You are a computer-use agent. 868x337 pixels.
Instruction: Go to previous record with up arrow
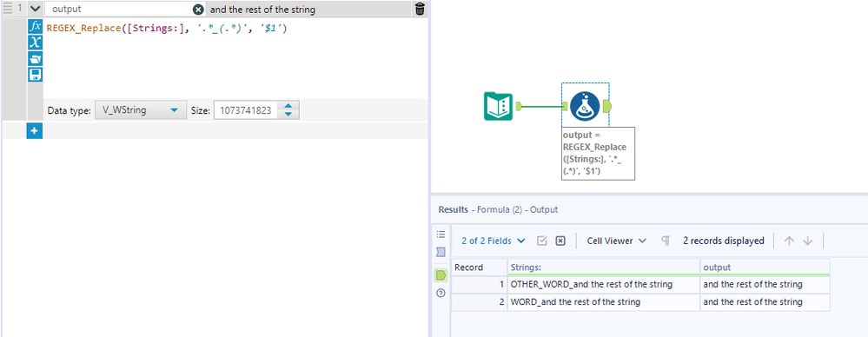pyautogui.click(x=790, y=241)
